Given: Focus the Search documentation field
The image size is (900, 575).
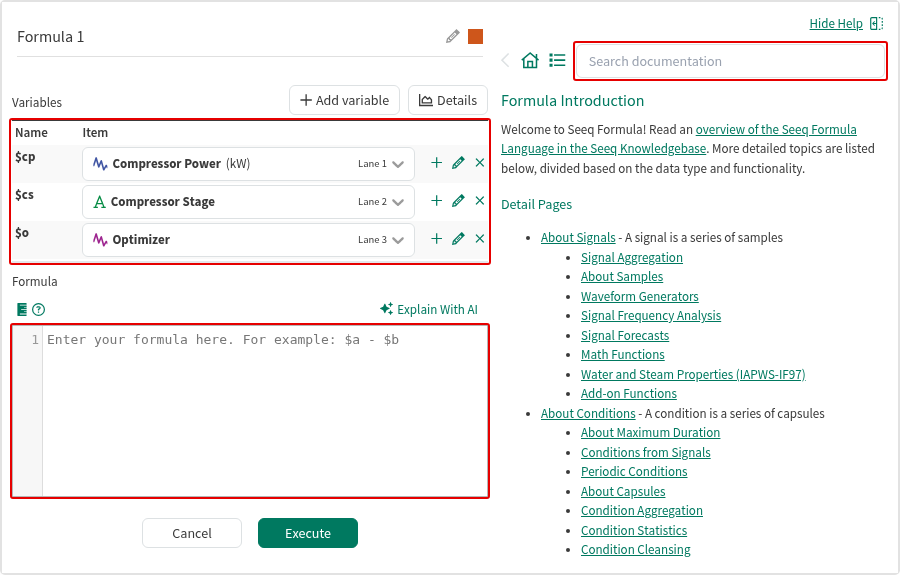Looking at the screenshot, I should click(x=730, y=61).
